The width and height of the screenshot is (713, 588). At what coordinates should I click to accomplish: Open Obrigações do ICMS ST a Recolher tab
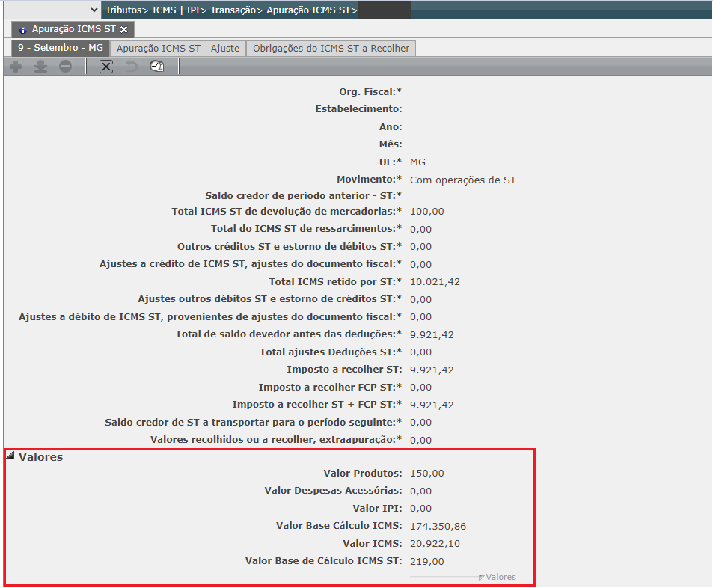(331, 48)
